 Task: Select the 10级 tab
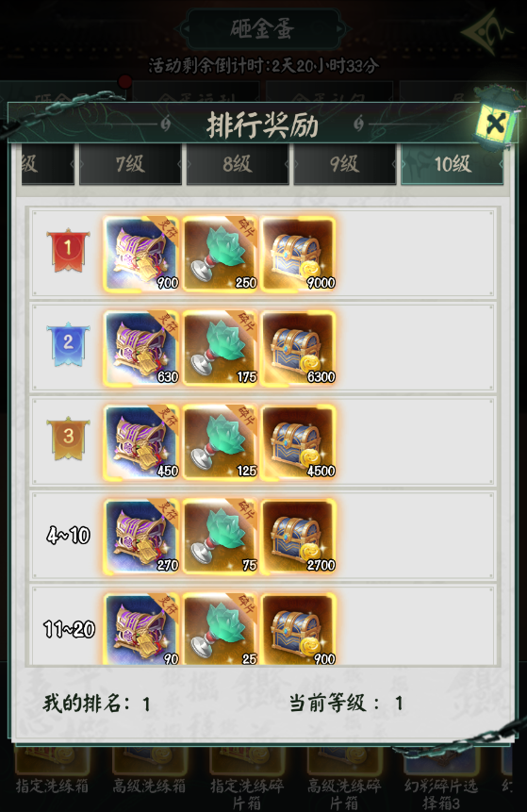pyautogui.click(x=452, y=164)
